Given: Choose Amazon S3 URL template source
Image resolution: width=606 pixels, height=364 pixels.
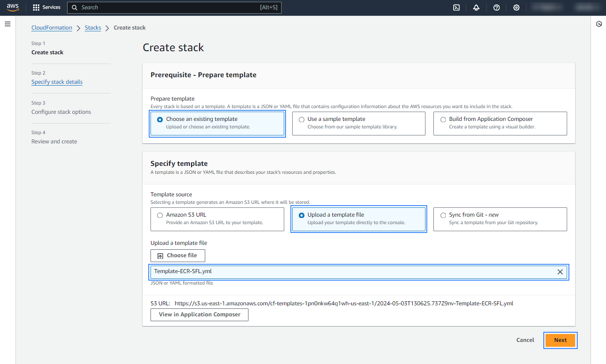Looking at the screenshot, I should pos(160,215).
